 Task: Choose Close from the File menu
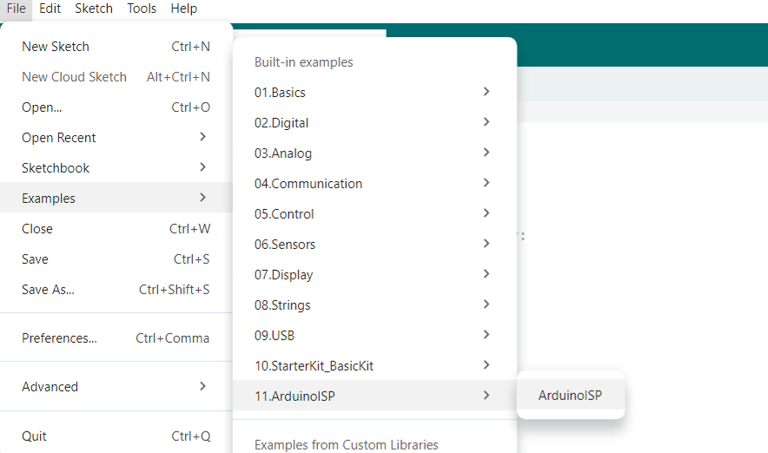[116, 229]
